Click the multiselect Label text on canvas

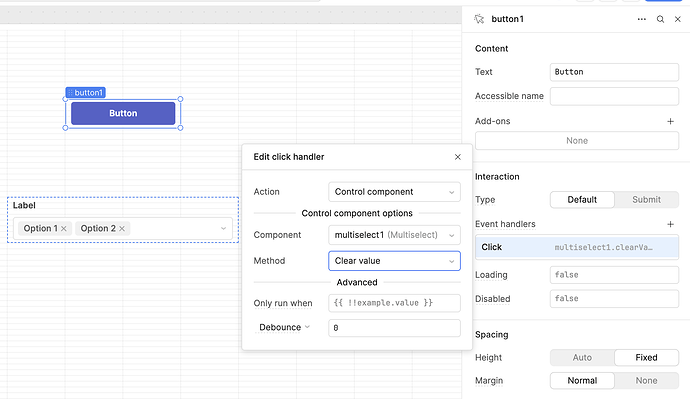24,205
